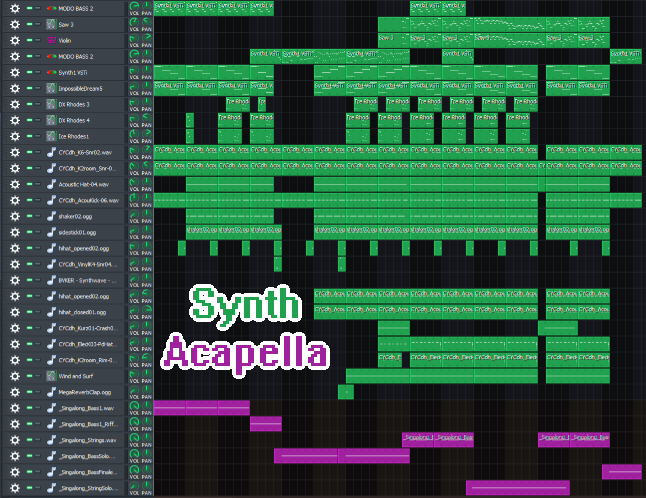The height and width of the screenshot is (498, 646).
Task: Select the clip on MegaReverbClap.ogg track
Action: pyautogui.click(x=346, y=392)
